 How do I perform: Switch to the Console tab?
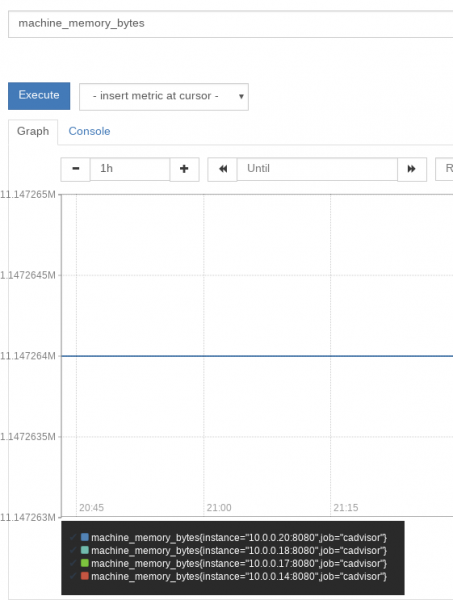tap(89, 131)
